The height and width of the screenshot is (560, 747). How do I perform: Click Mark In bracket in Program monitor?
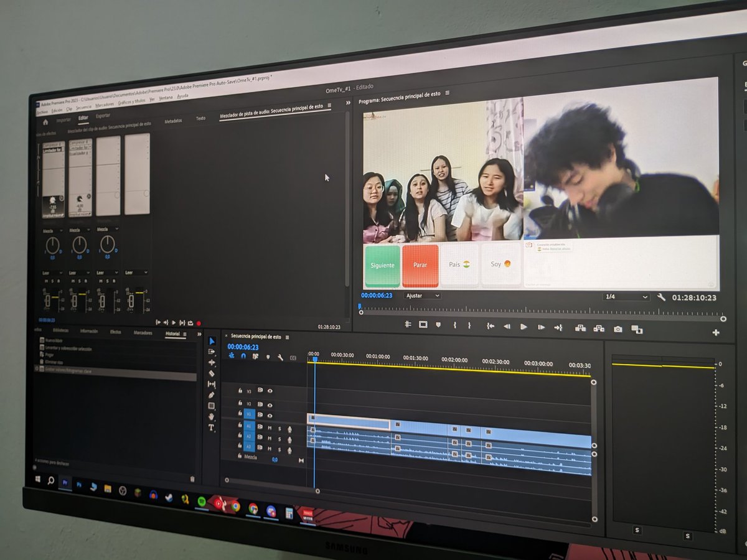click(x=455, y=325)
